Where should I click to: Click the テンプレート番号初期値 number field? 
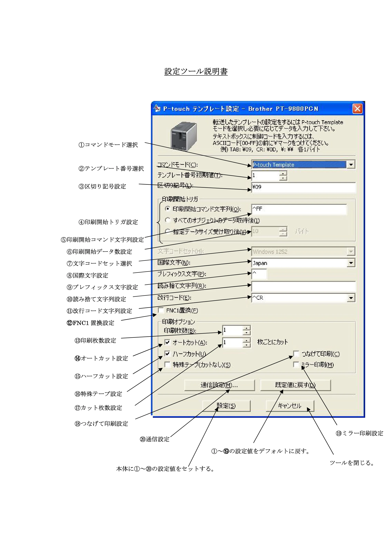265,176
